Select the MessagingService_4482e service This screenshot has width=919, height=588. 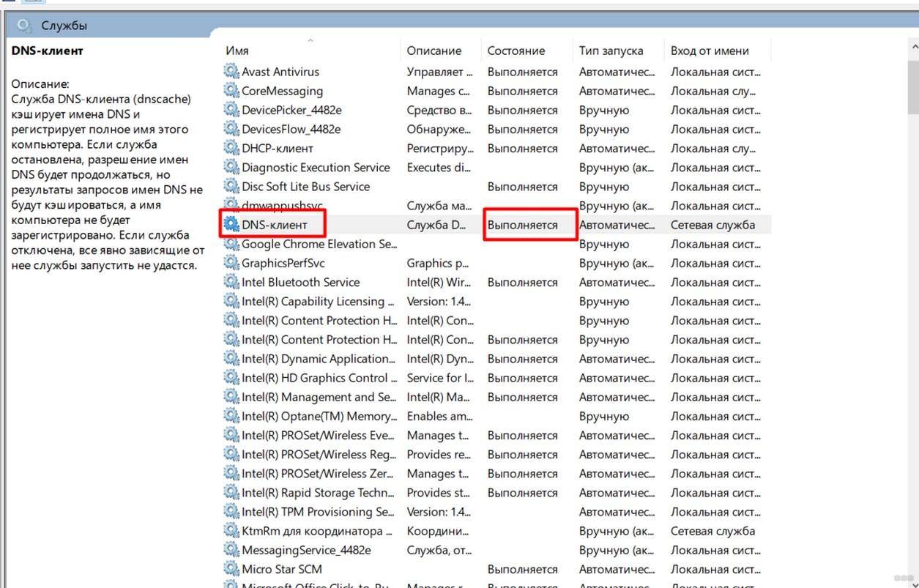pos(306,550)
